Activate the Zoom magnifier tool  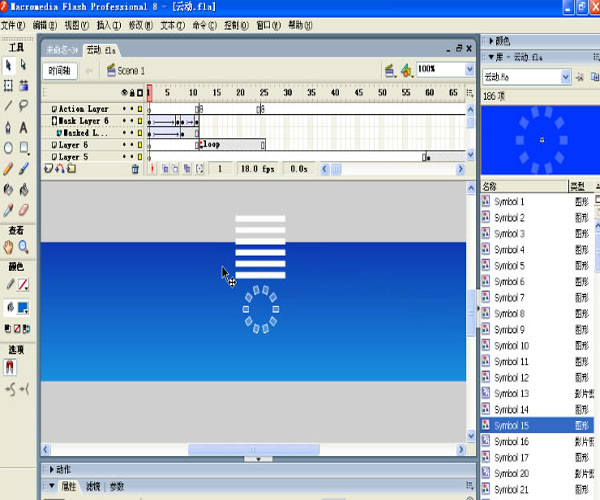[24, 247]
